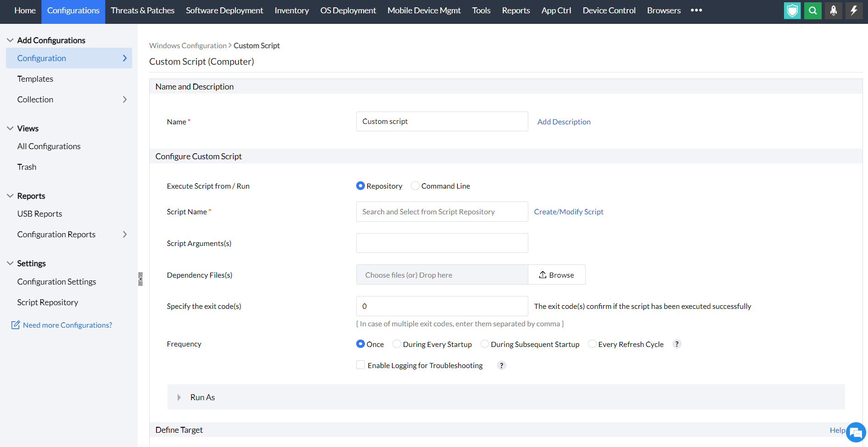Image resolution: width=868 pixels, height=447 pixels.
Task: Click the Create/Modify Script link
Action: coord(568,212)
